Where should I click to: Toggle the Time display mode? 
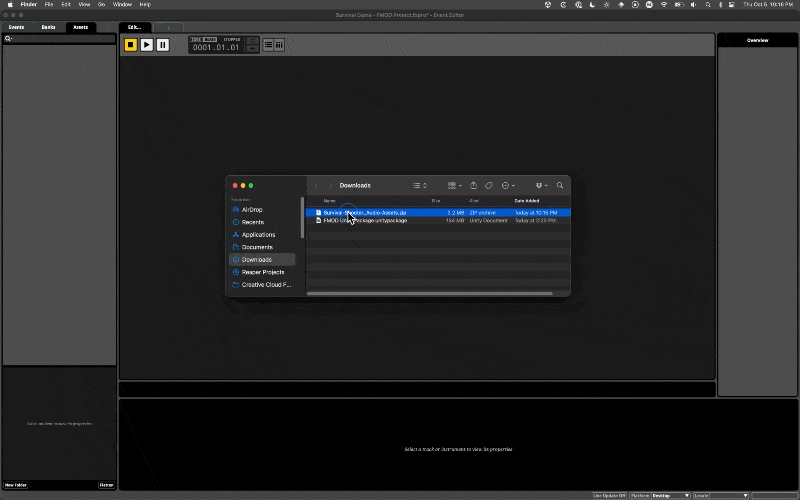click(x=196, y=39)
